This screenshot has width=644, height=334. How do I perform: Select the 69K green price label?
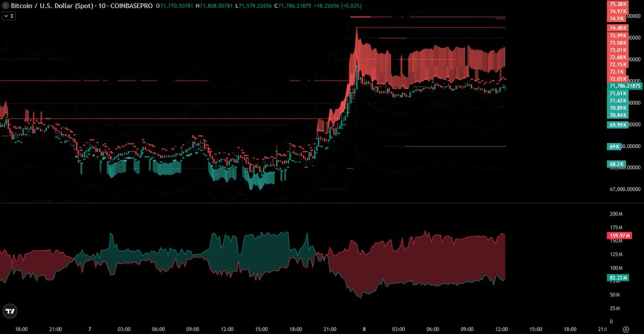pos(614,146)
